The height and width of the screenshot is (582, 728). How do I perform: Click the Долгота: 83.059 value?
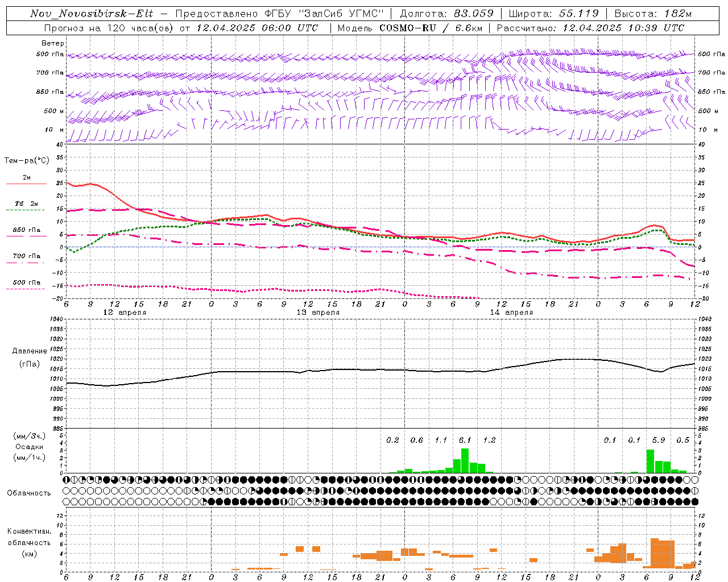(446, 14)
